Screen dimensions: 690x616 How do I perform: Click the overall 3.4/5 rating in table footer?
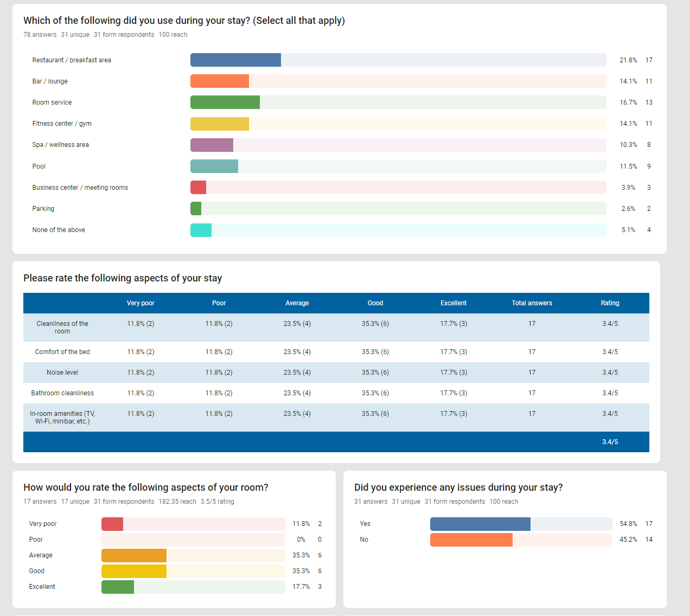pyautogui.click(x=610, y=442)
